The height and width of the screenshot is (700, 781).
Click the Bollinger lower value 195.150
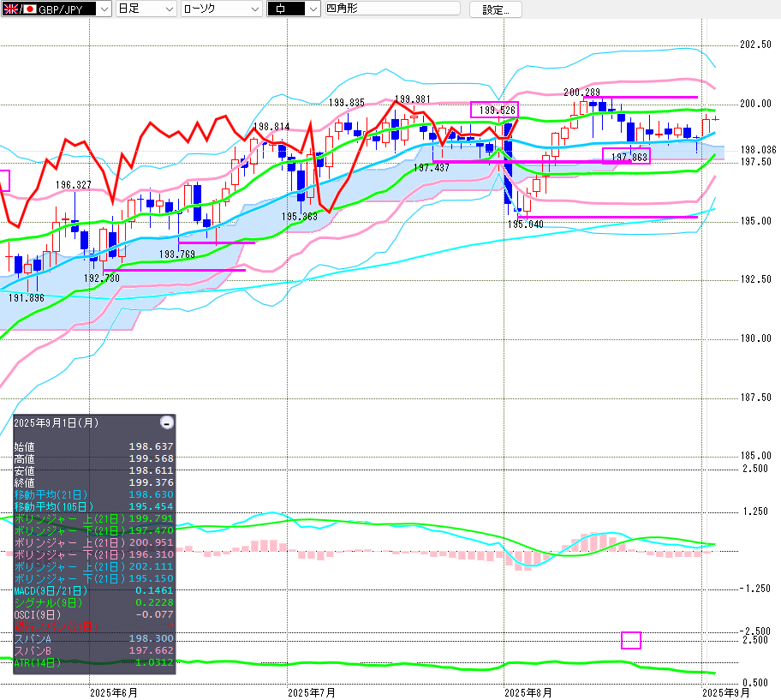click(x=152, y=578)
